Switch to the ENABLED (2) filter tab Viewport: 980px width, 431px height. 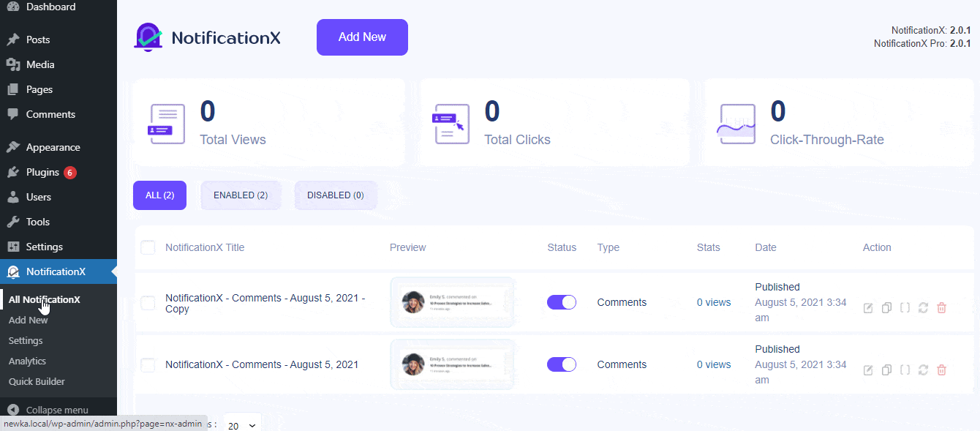tap(241, 195)
